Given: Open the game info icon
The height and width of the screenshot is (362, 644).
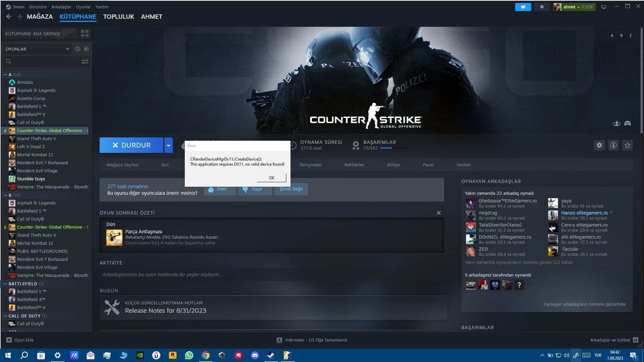Looking at the screenshot, I should tap(613, 145).
